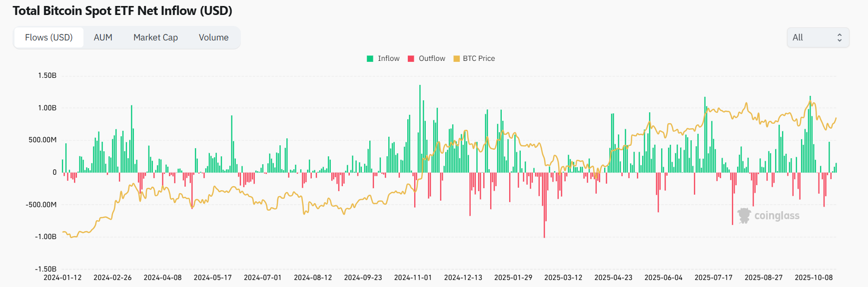Click the 2025-10-08 x-axis date label
Viewport: 868px width, 287px height.
(814, 278)
